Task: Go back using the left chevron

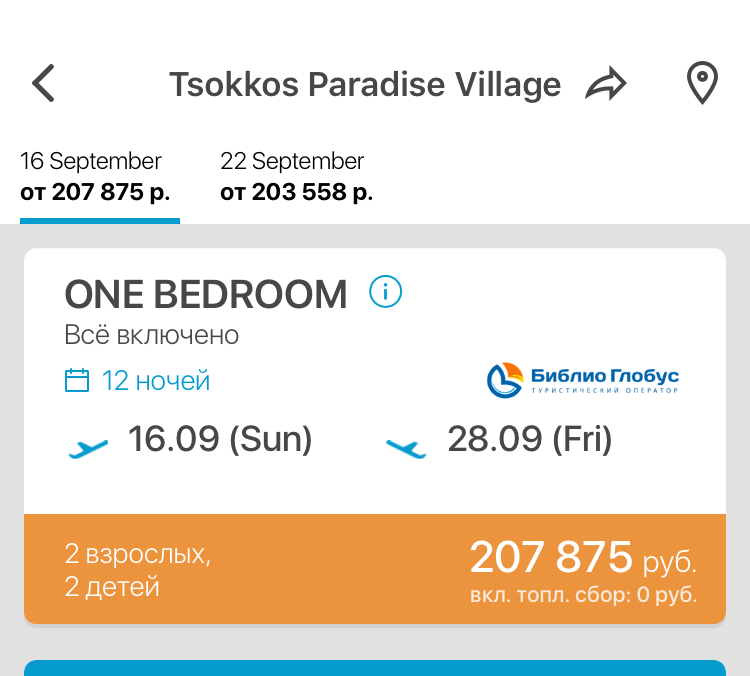Action: click(x=43, y=84)
